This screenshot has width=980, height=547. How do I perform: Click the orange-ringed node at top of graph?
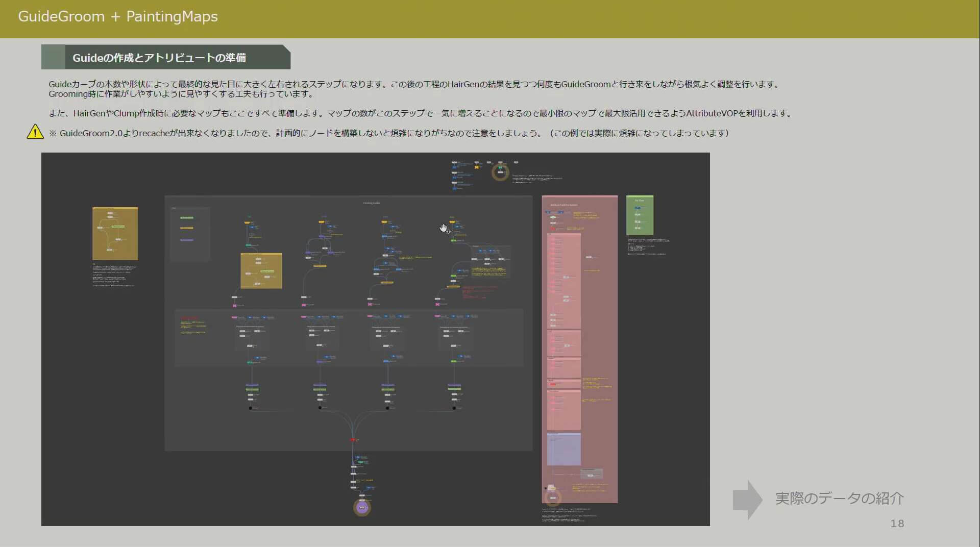point(500,172)
